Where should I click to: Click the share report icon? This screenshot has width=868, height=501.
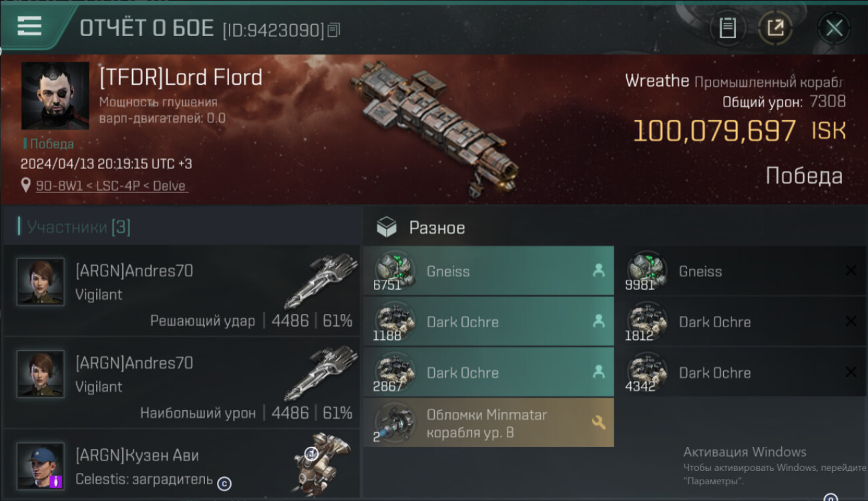(775, 28)
